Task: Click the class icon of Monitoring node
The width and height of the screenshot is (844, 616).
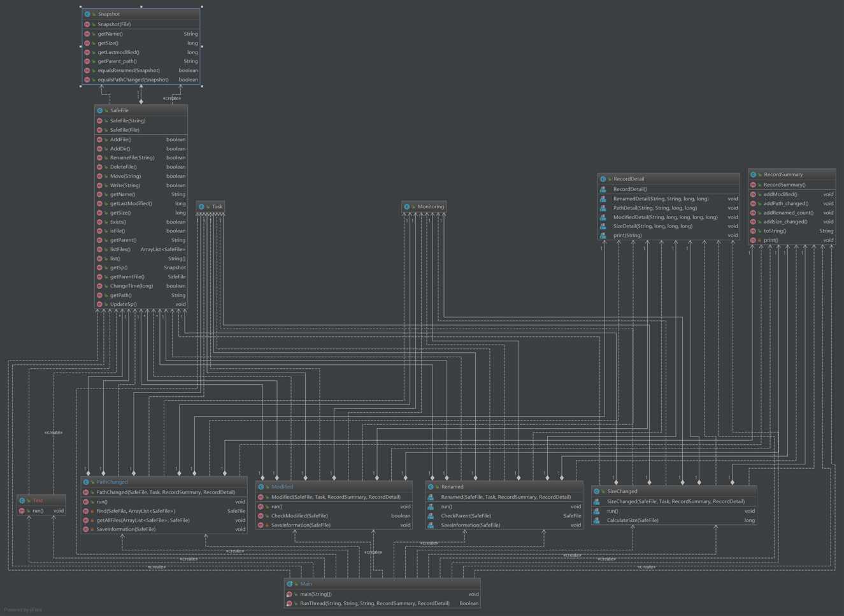Action: click(x=406, y=206)
